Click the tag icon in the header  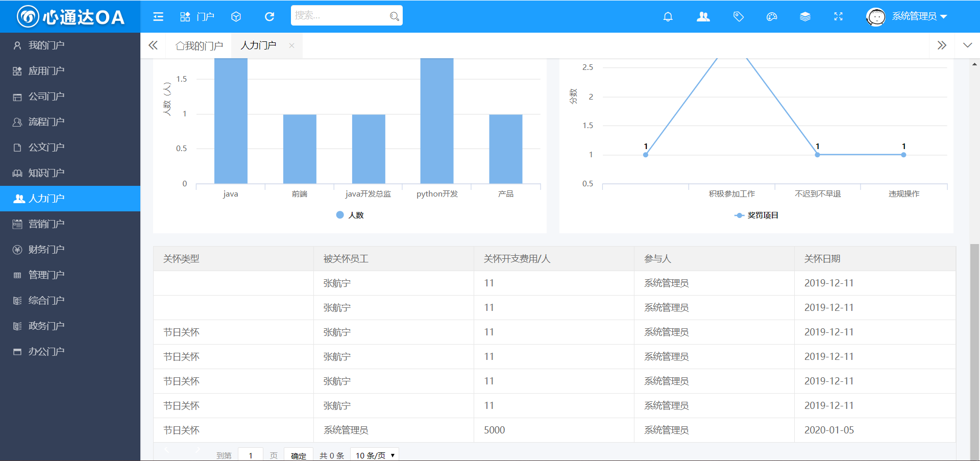pos(738,16)
